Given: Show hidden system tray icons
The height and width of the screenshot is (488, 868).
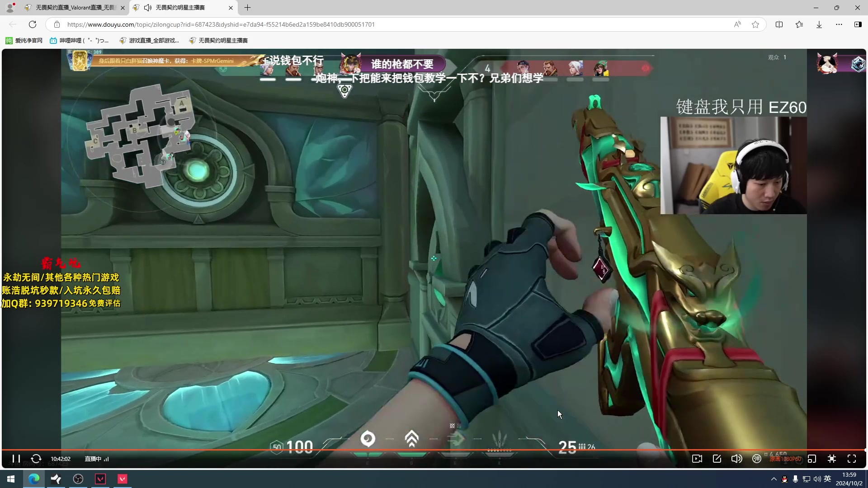Looking at the screenshot, I should pyautogui.click(x=774, y=479).
